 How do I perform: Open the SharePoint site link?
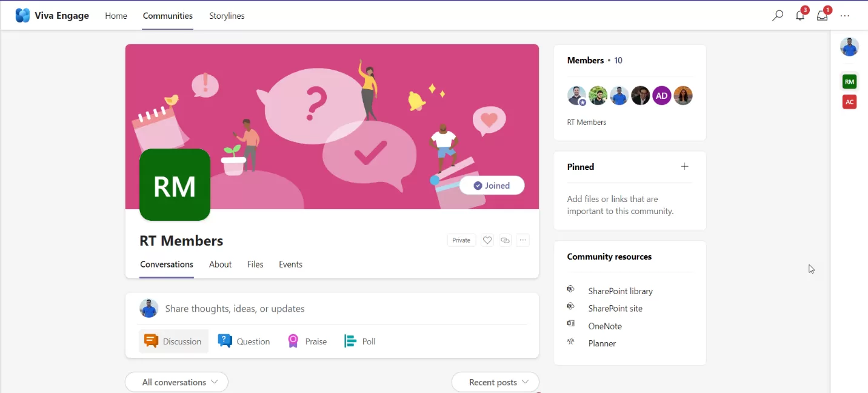point(615,308)
